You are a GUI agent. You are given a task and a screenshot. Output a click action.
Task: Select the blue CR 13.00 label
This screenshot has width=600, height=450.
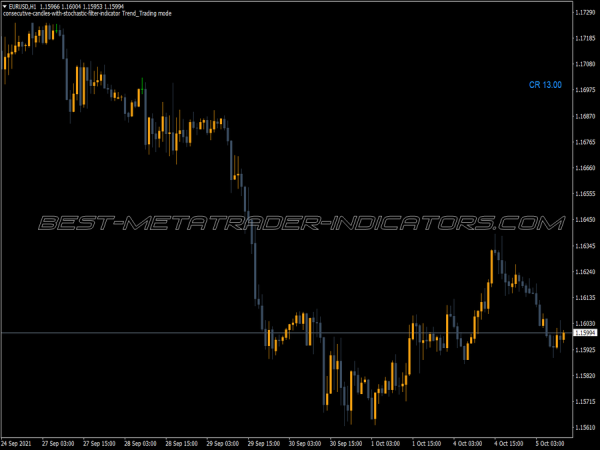[x=545, y=85]
